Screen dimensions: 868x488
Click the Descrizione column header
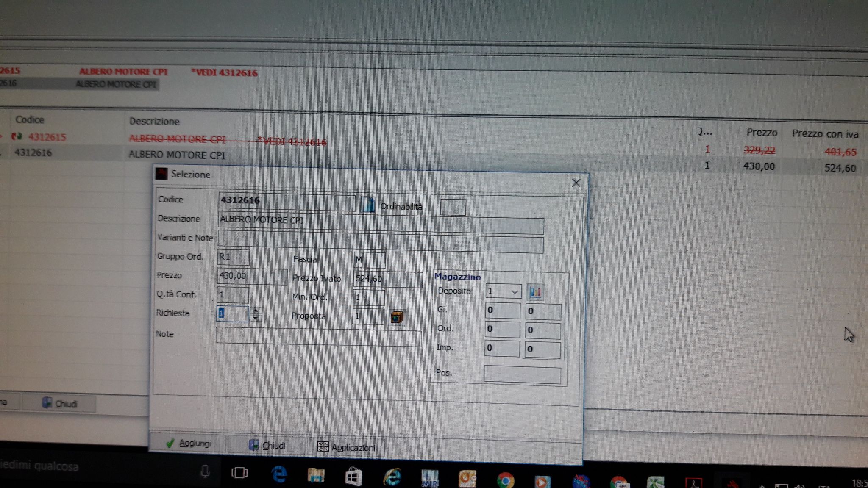pos(154,122)
